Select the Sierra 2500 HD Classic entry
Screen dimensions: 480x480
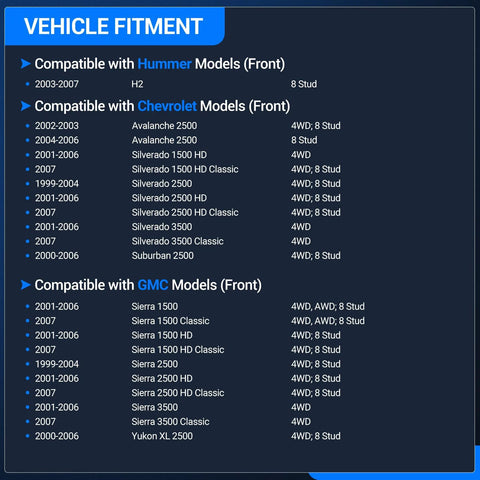point(178,393)
